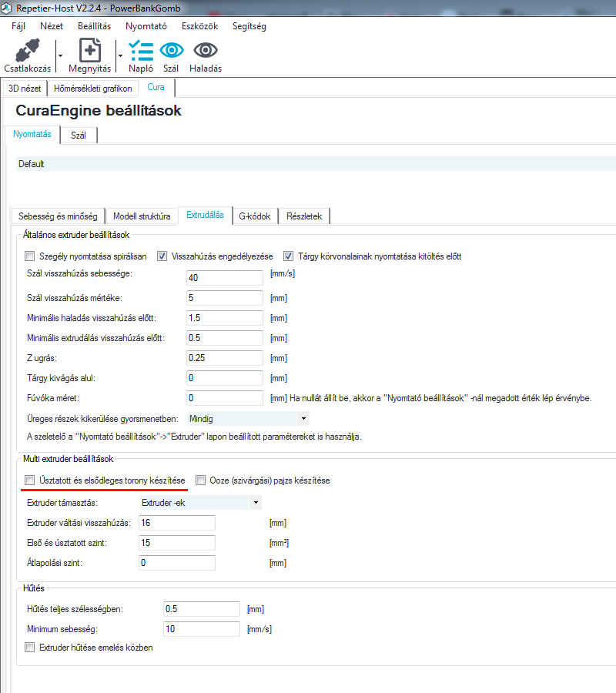Click the Első és úsztatott szint field
Viewport: 616px width, 693px height.
[x=177, y=543]
